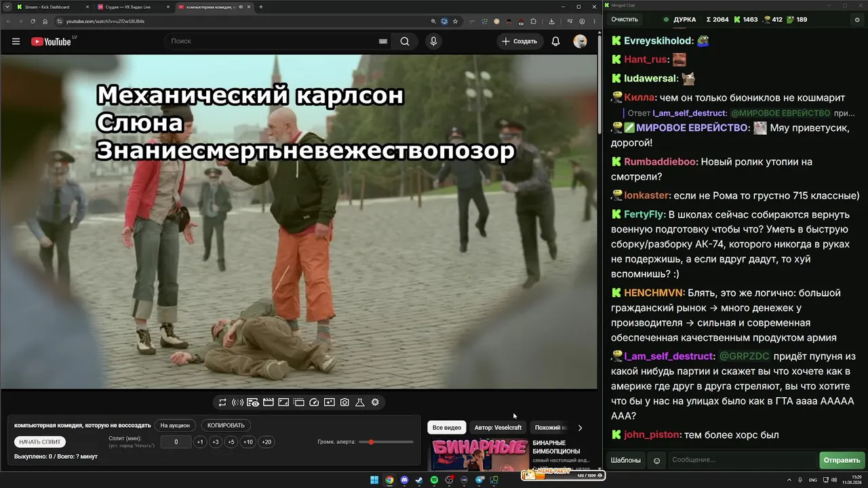
Task: Open Merged Chat settings gear
Action: click(856, 20)
